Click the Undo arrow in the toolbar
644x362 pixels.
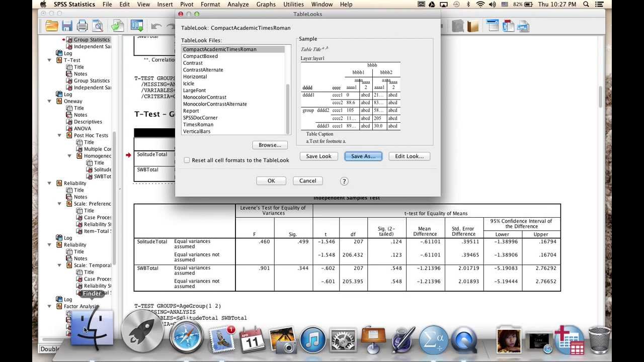coord(156,26)
